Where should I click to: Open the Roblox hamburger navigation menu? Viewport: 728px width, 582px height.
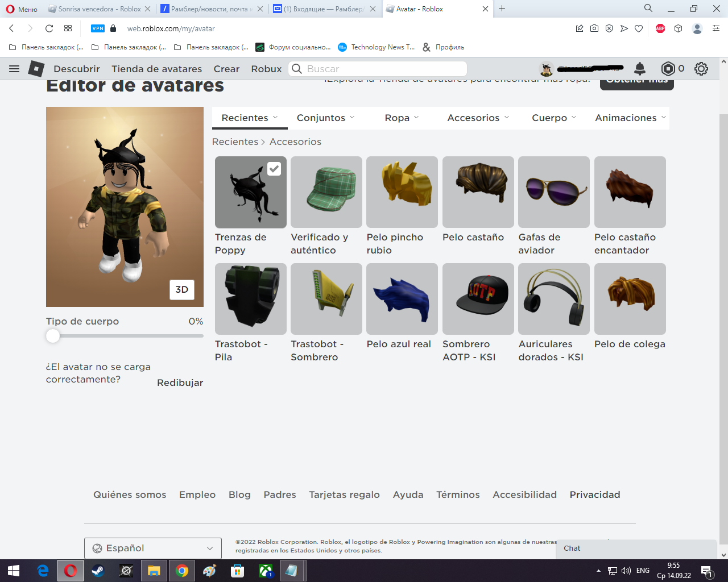[x=14, y=69]
